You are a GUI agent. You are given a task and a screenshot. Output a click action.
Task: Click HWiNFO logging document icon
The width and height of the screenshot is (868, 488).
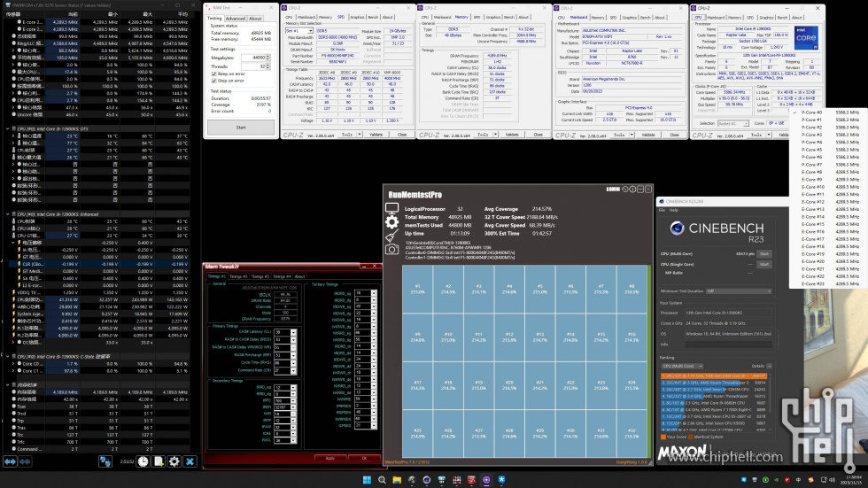[159, 461]
